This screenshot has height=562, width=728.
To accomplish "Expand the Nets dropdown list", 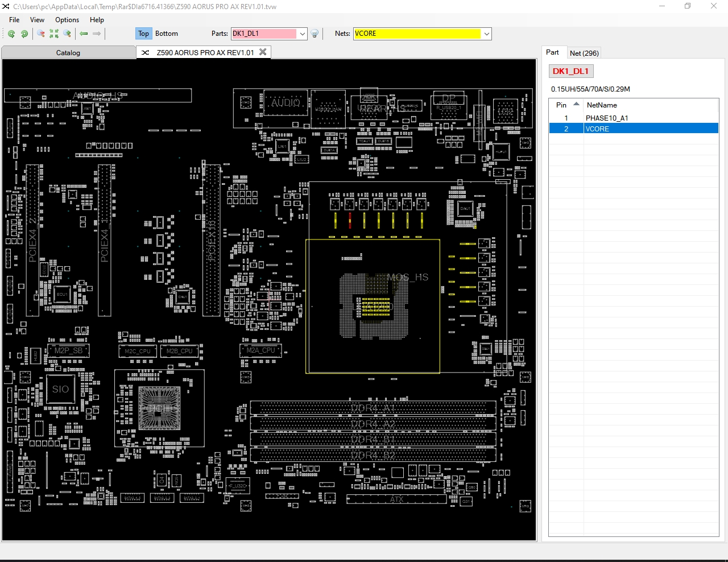I will pos(487,34).
